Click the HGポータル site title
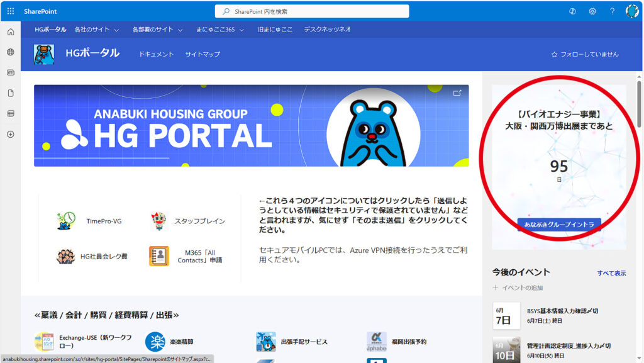This screenshot has height=363, width=644. (92, 53)
